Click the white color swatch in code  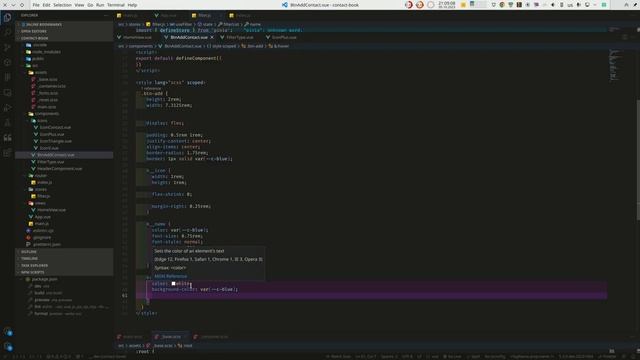click(173, 283)
